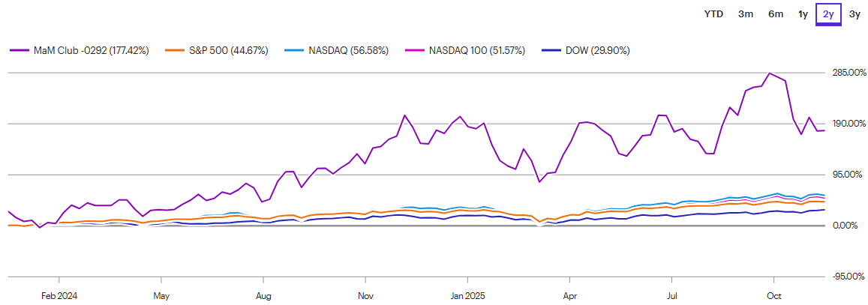Screen dimensions: 868x305
Task: Show the 6m chart period
Action: (x=776, y=13)
